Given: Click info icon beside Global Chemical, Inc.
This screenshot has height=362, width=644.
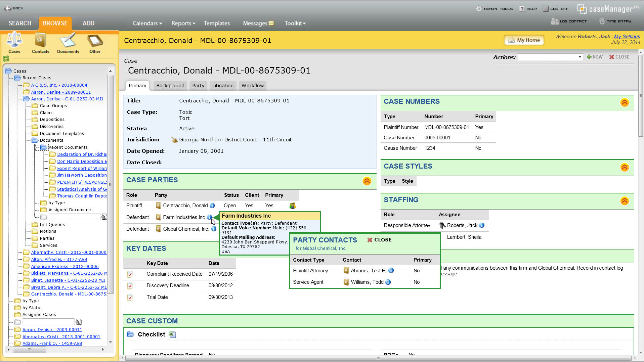Looking at the screenshot, I should 214,229.
